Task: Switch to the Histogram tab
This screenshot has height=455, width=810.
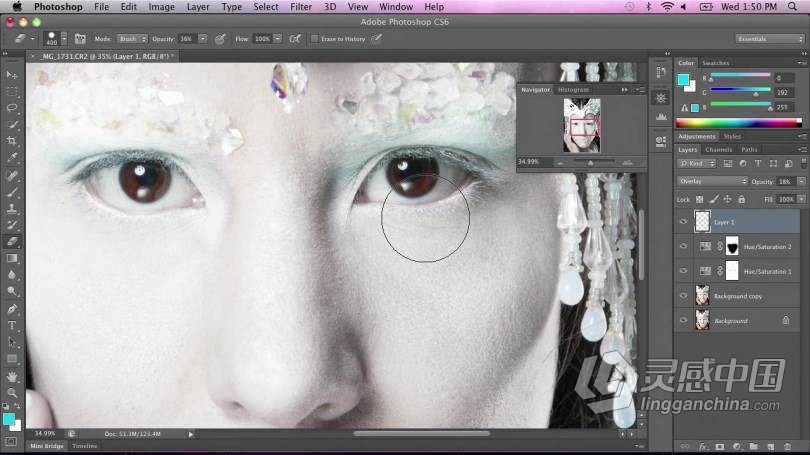Action: tap(573, 90)
